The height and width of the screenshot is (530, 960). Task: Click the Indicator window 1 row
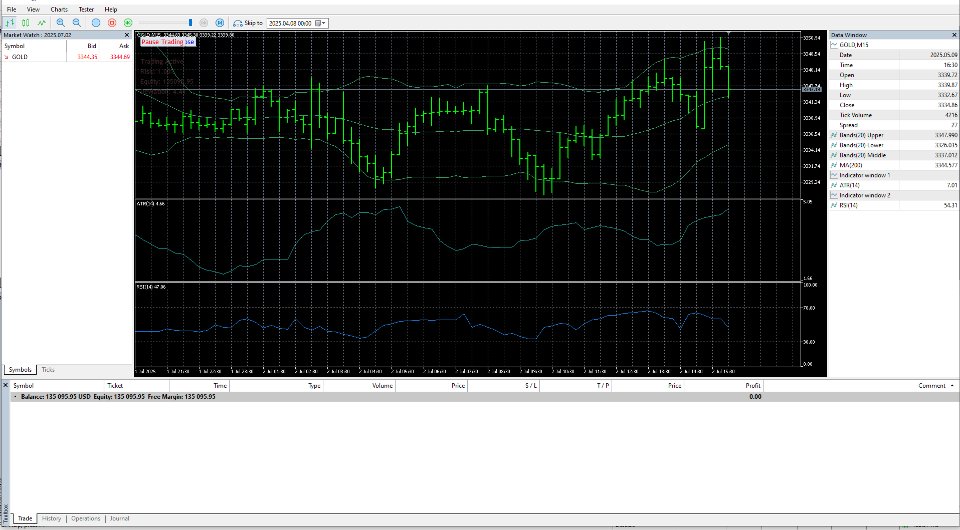click(x=894, y=175)
